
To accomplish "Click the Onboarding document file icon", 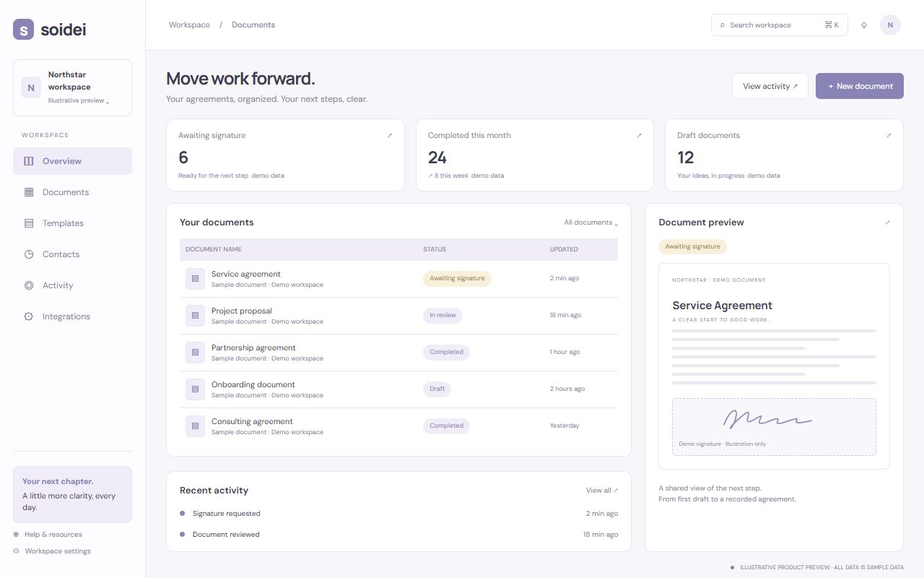I will (195, 389).
